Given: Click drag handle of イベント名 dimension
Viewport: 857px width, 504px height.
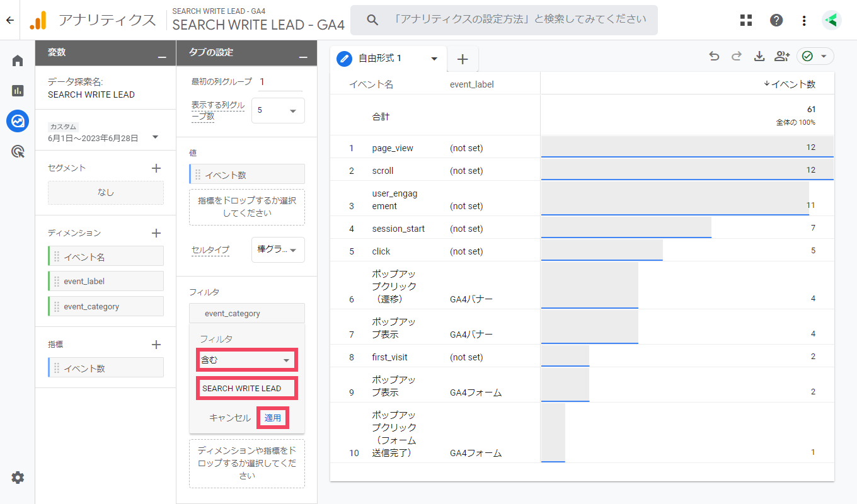Looking at the screenshot, I should click(57, 256).
